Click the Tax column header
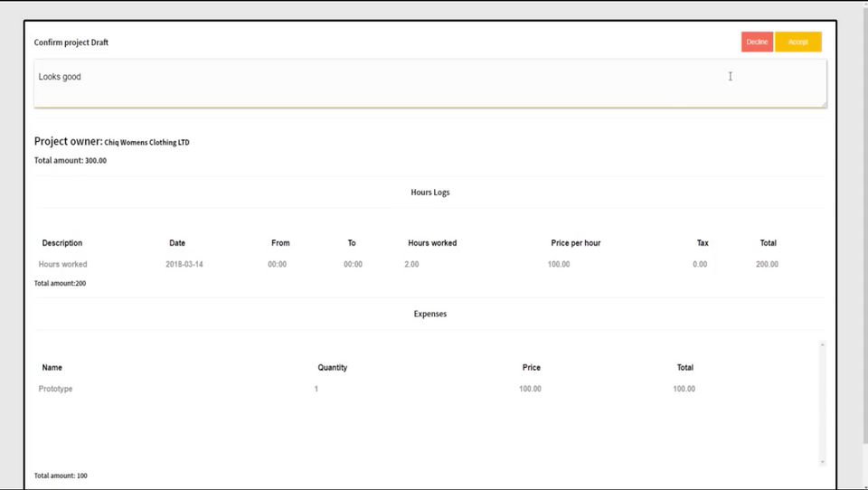The image size is (868, 490). 703,243
